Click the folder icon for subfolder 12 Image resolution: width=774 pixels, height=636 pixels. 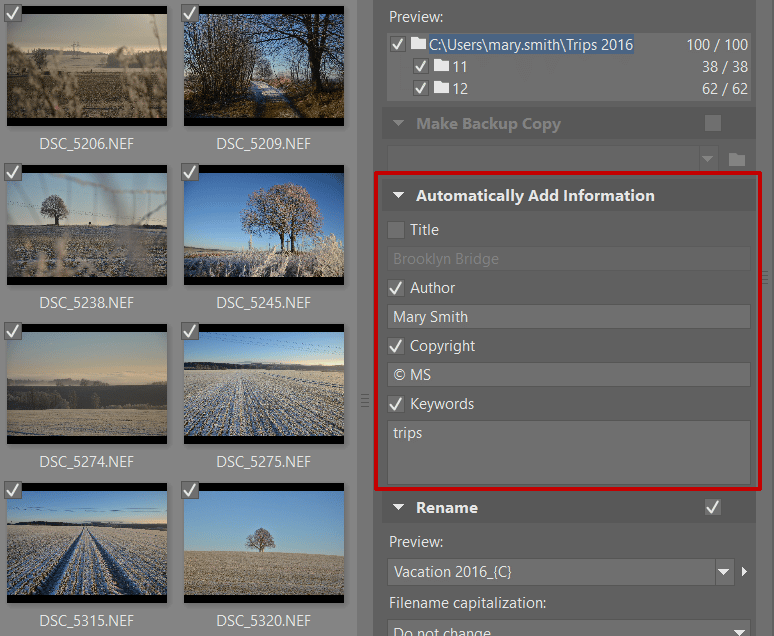441,87
